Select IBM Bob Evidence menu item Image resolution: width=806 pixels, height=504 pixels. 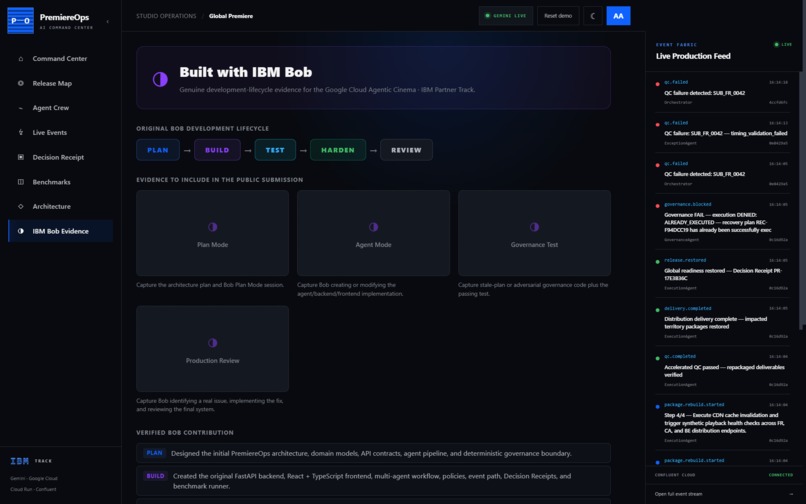61,231
